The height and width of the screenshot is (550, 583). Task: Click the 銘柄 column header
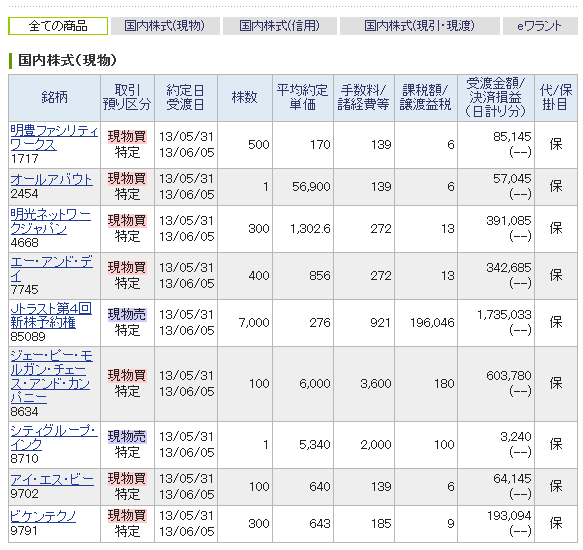coord(54,98)
